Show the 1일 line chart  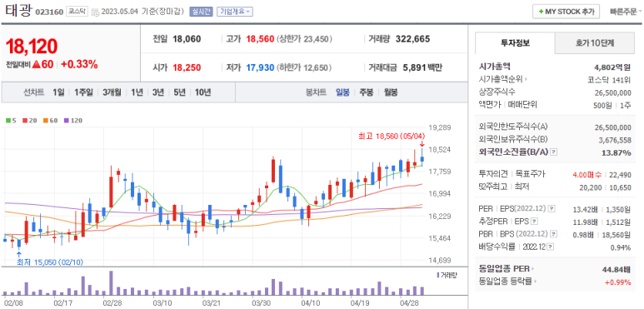coord(58,92)
